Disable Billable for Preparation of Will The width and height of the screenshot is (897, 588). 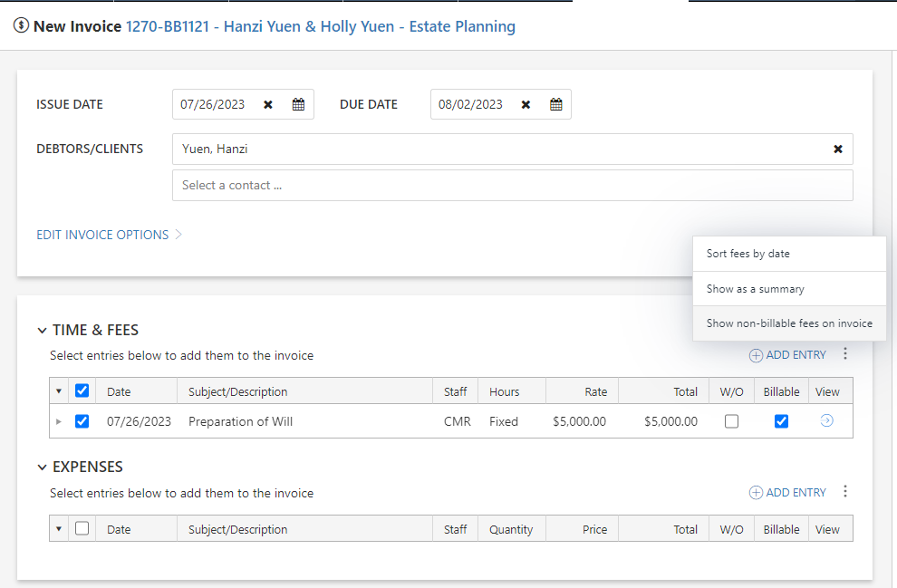tap(781, 420)
